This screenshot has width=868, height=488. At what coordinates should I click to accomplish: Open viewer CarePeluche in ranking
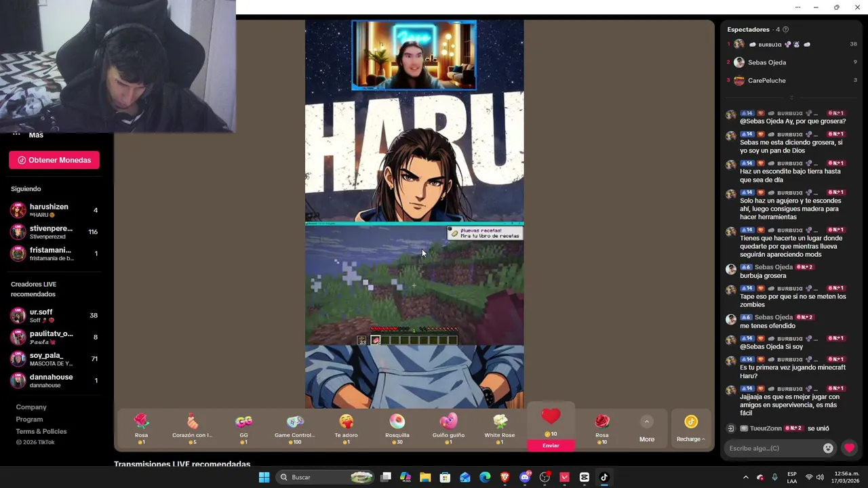pos(791,80)
